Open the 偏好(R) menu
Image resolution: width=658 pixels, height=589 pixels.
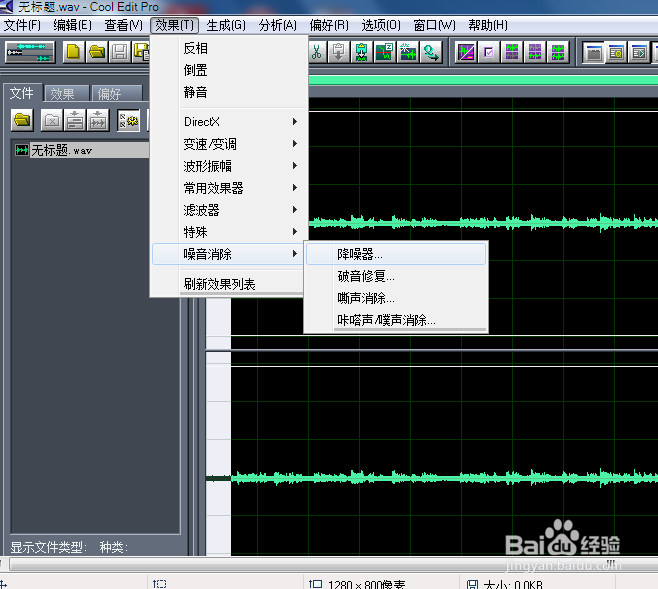point(329,25)
